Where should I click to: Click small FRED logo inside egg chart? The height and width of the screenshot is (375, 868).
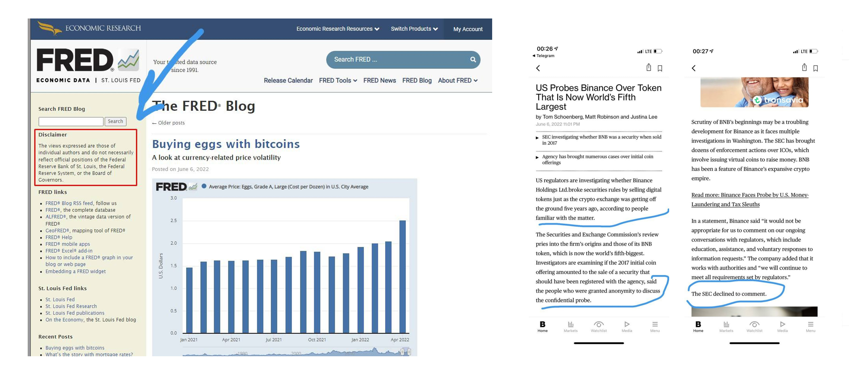pos(176,187)
